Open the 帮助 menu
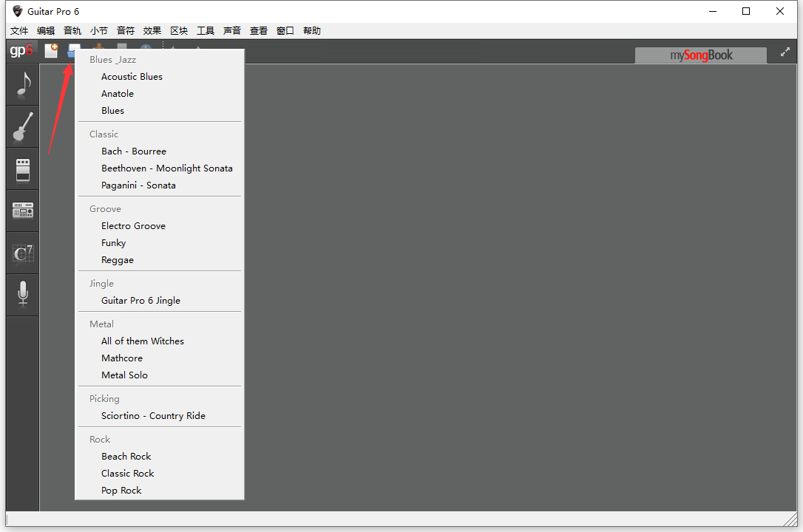 pyautogui.click(x=311, y=30)
